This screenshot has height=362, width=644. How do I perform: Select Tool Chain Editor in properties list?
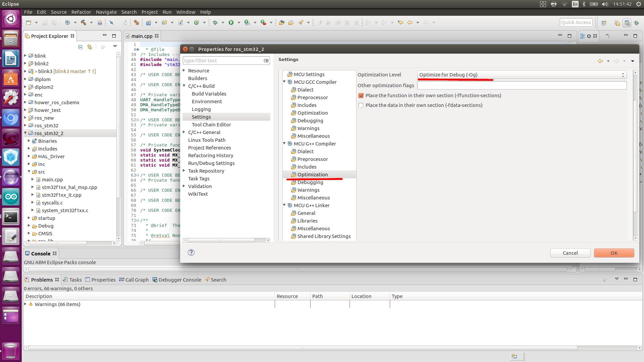coord(211,125)
